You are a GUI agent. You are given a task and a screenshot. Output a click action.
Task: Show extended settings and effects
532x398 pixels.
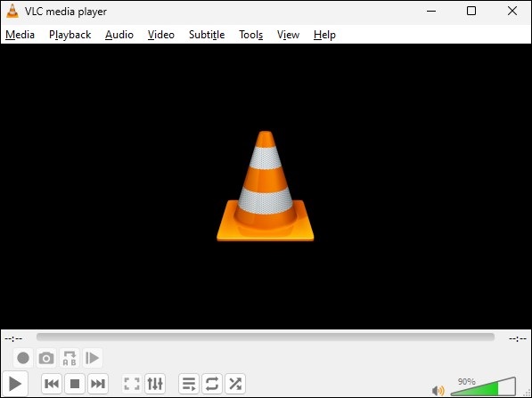click(155, 384)
